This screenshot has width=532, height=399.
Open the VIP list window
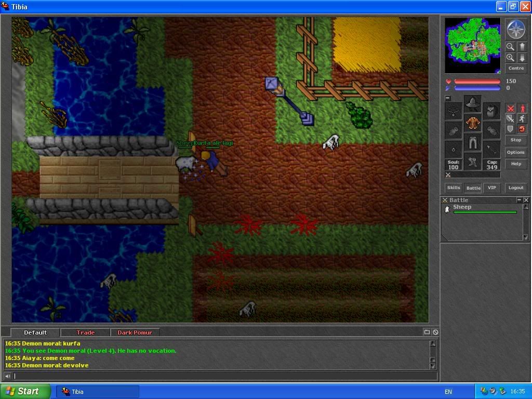click(x=491, y=188)
